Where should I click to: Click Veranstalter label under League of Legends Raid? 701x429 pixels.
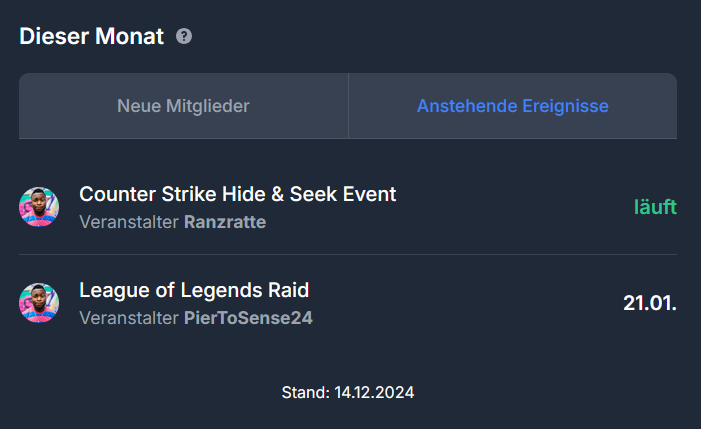129,318
